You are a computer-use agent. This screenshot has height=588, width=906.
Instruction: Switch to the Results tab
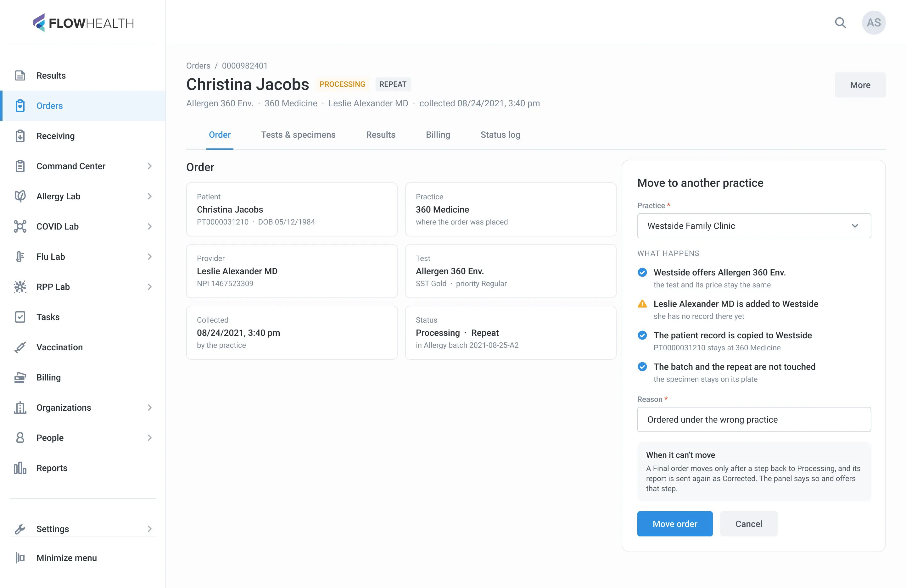381,135
